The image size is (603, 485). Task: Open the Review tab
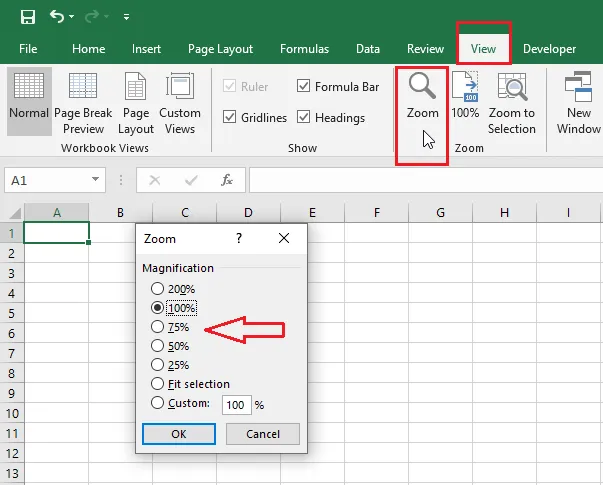click(425, 49)
